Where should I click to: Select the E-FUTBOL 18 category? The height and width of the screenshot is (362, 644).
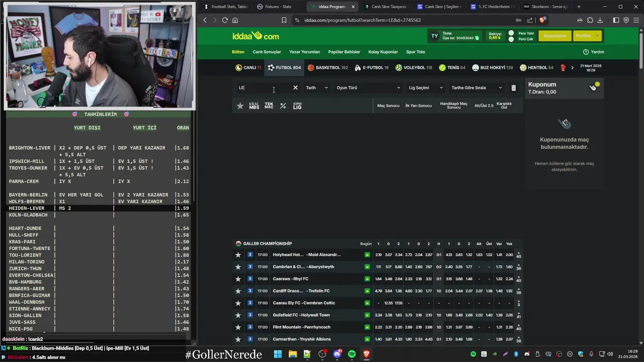tap(371, 67)
